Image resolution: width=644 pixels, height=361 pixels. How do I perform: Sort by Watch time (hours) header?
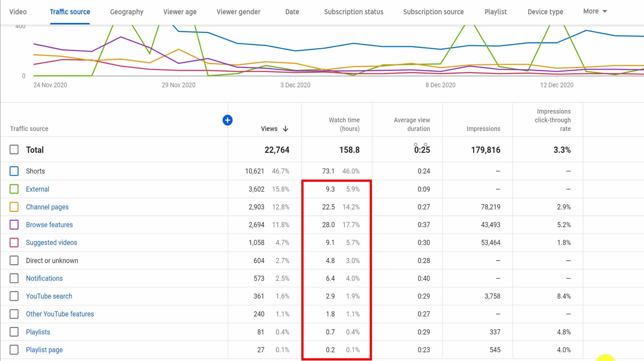[x=344, y=124]
